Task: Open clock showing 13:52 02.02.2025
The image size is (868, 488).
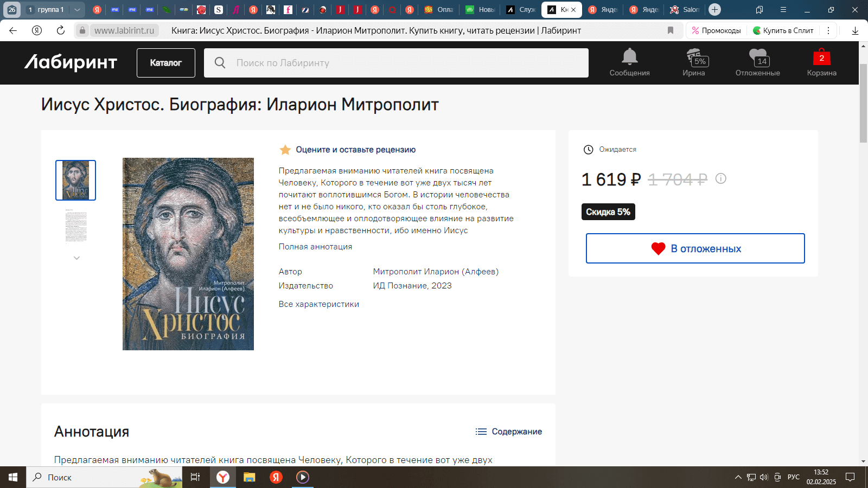Action: 821,477
